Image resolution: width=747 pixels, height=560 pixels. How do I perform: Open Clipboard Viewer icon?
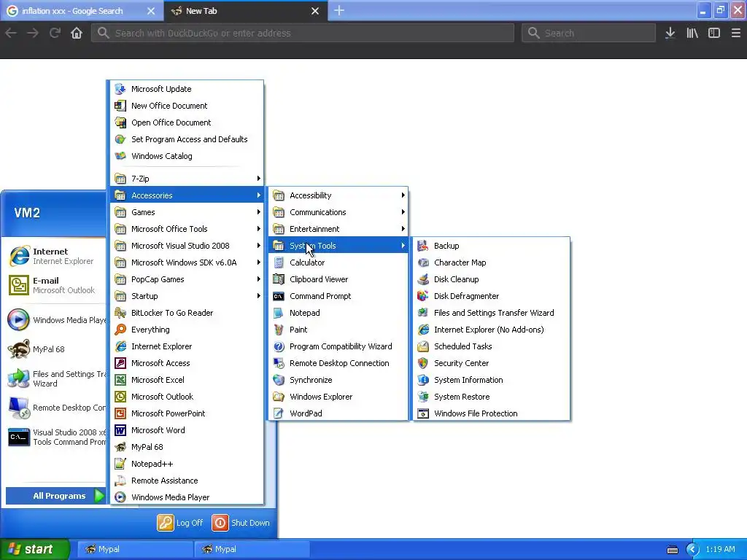tap(279, 279)
